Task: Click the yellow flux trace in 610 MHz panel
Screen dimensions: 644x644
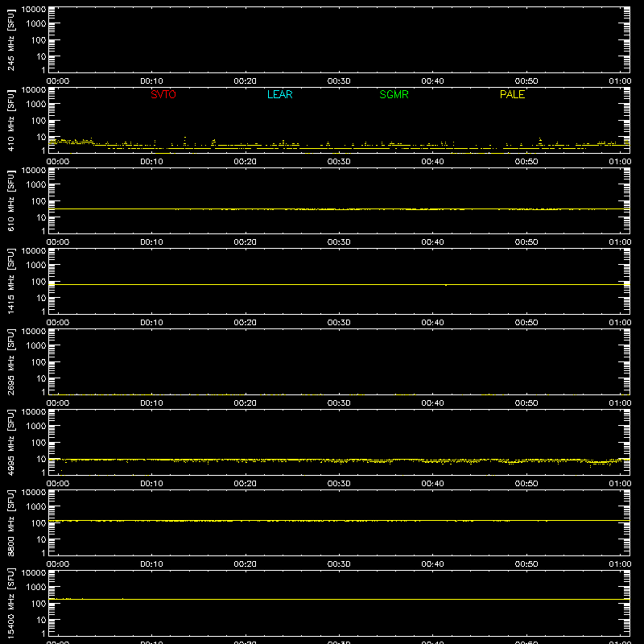Action: pos(339,209)
